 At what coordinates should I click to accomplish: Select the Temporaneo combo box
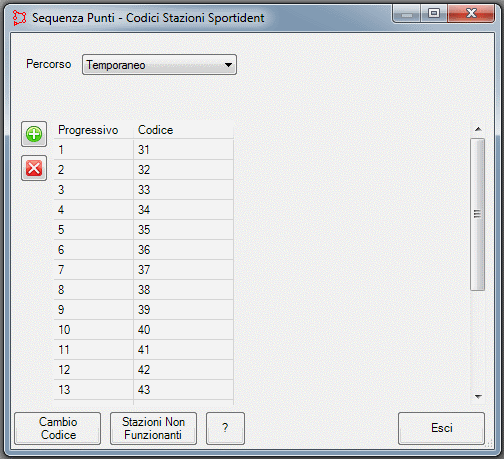click(159, 65)
